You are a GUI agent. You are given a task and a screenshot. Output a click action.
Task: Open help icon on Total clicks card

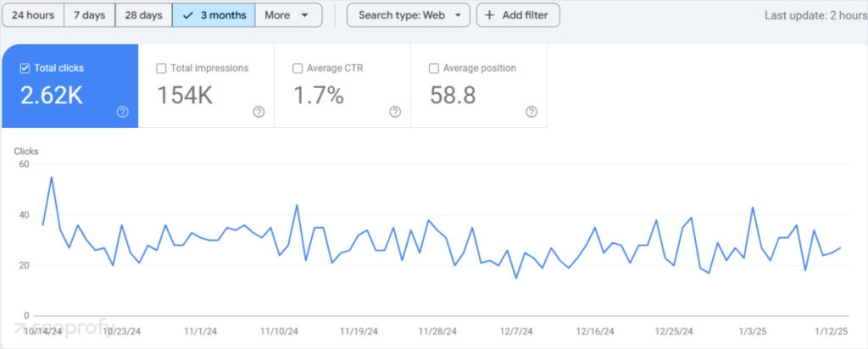pyautogui.click(x=122, y=112)
